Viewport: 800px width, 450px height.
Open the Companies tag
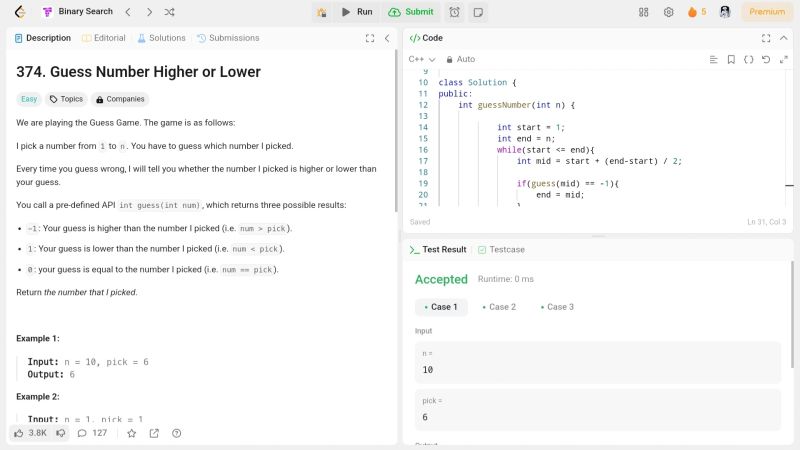pos(120,99)
